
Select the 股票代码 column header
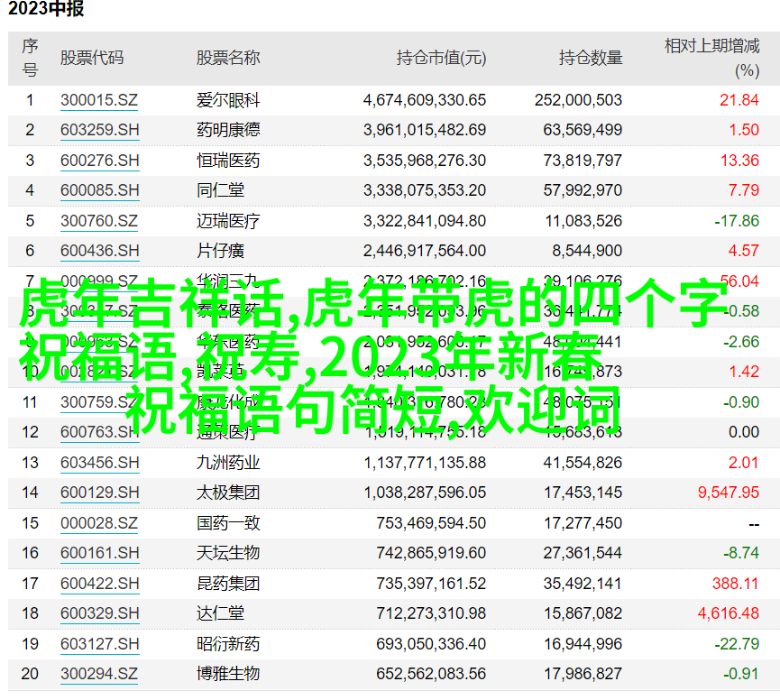point(92,59)
